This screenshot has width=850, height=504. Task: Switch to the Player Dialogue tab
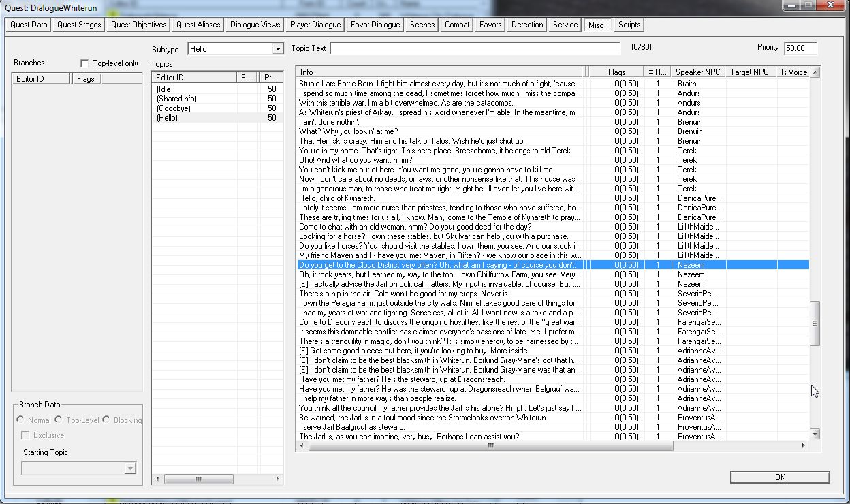point(315,25)
